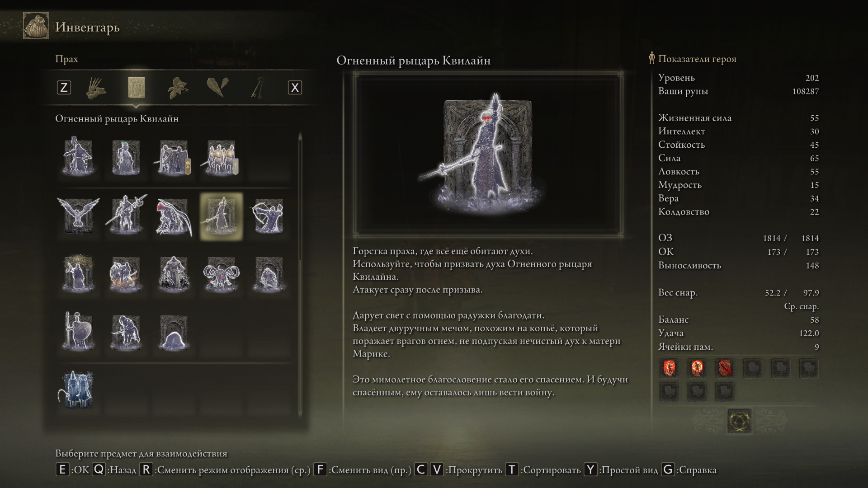Select the eagle spirit ash icon

(x=78, y=216)
